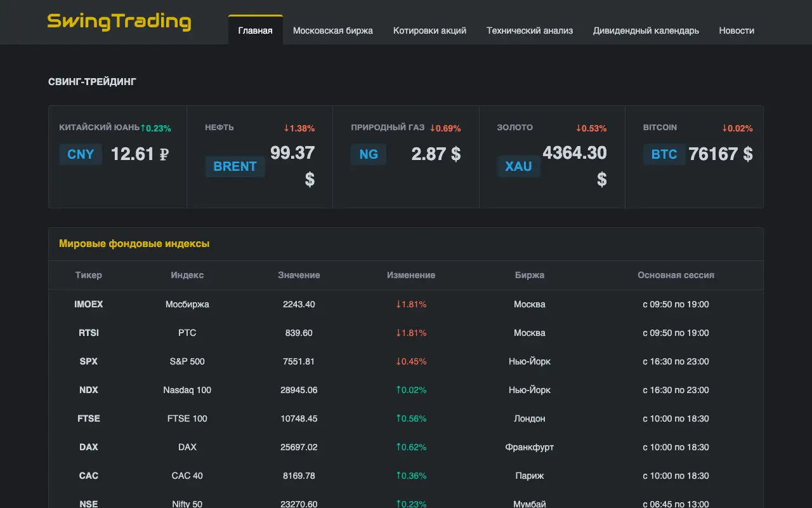812x508 pixels.
Task: Click the CAC ticker cell
Action: click(88, 476)
